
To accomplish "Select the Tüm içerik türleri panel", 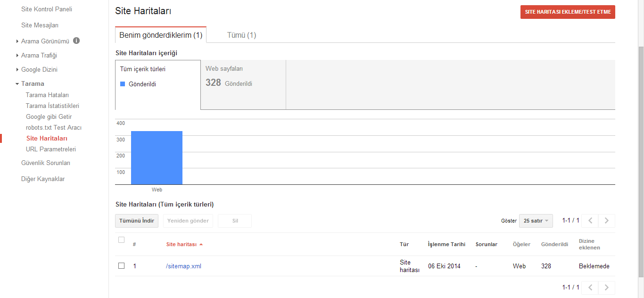I will [158, 85].
